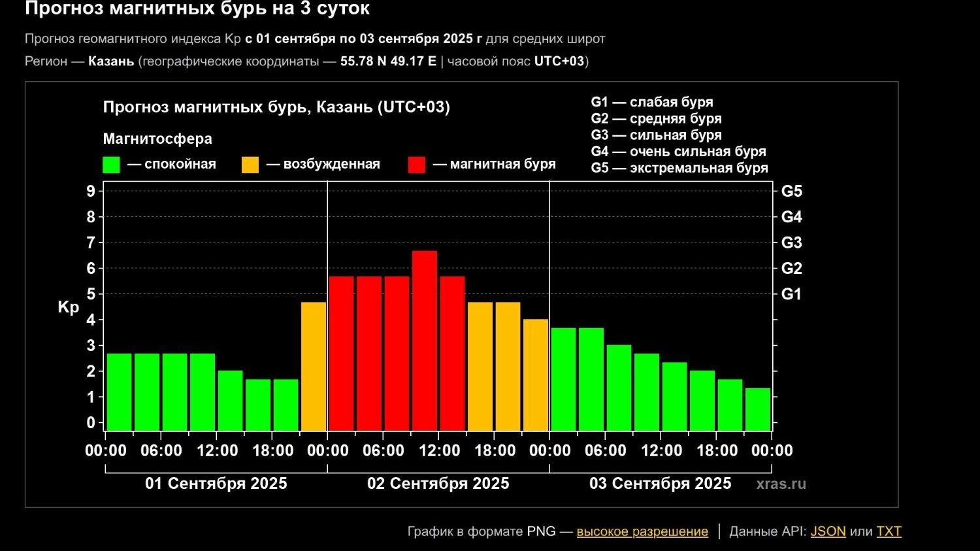Click the 03 Сентября 2025 date label

click(660, 484)
